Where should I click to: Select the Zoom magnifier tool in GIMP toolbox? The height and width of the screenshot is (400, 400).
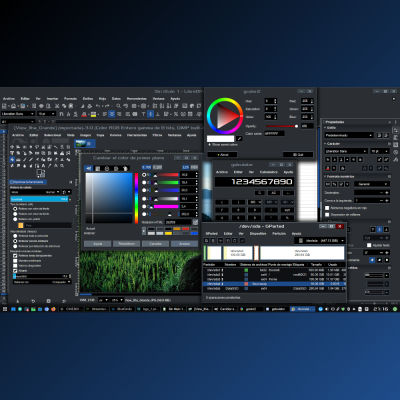click(62, 166)
